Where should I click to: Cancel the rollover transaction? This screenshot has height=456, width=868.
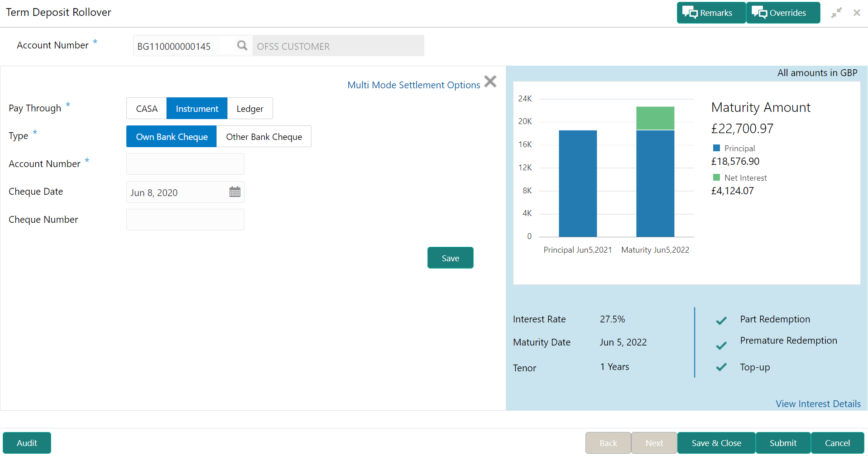pos(837,443)
